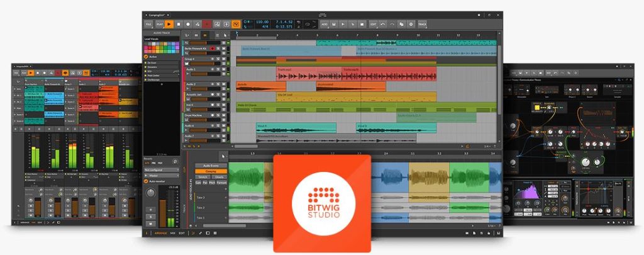
Task: Toggle the orange metronome button in center toolbar
Action: pos(236,25)
